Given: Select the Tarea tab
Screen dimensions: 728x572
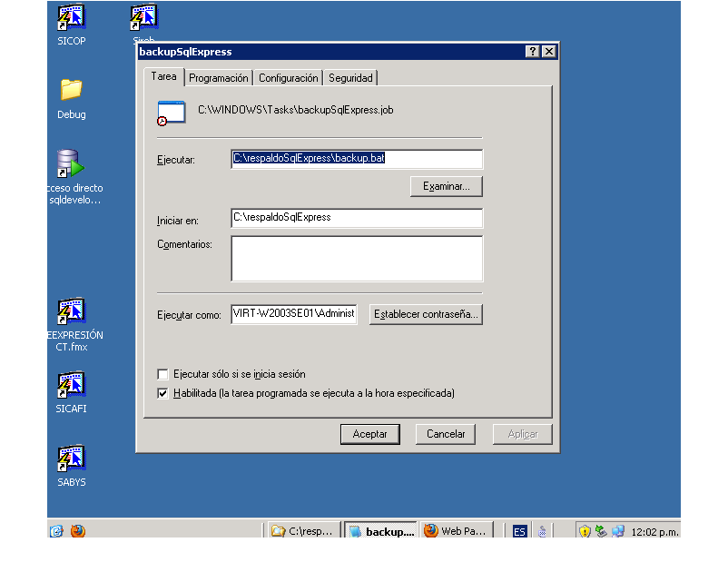Looking at the screenshot, I should click(x=164, y=76).
